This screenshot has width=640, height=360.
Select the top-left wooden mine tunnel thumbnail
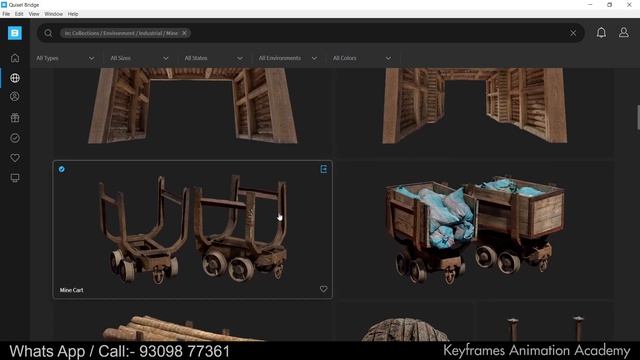(x=193, y=111)
